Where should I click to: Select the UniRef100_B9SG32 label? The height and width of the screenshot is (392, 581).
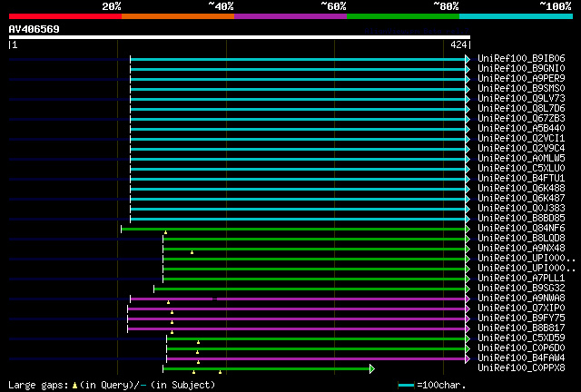521,289
